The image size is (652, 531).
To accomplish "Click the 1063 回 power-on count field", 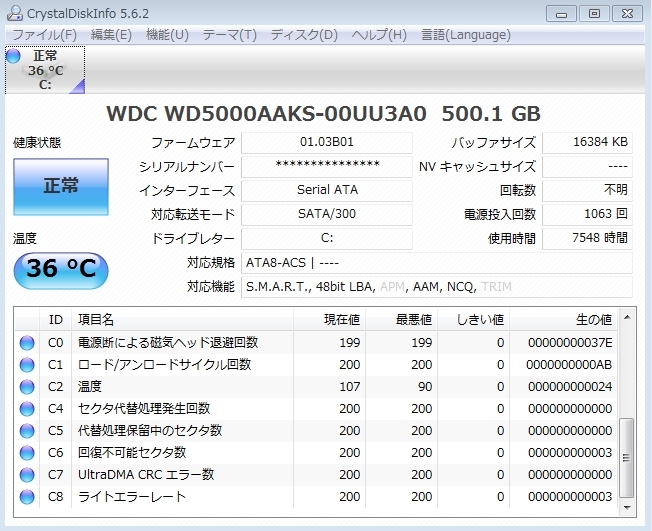I will tap(587, 214).
